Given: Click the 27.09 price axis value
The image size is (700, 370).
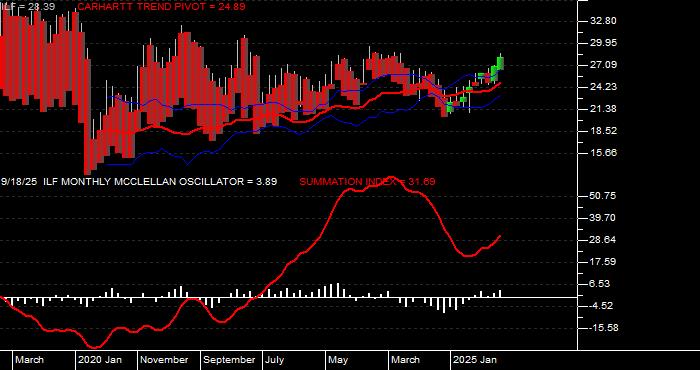Looking at the screenshot, I should coord(603,65).
